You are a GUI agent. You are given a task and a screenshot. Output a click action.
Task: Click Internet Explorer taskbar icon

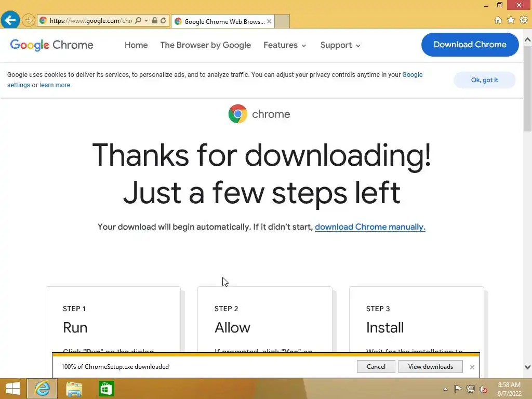tap(42, 389)
